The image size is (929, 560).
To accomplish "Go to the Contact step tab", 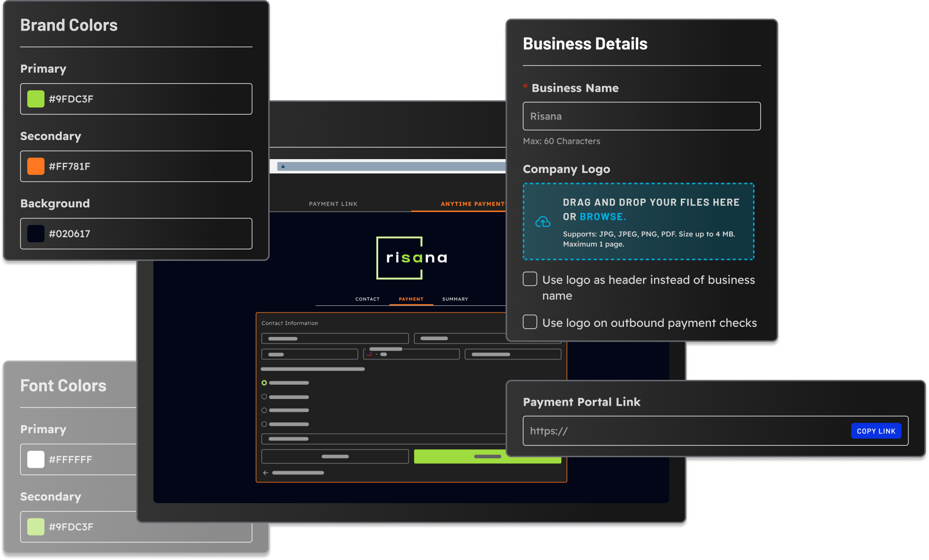I will coord(367,299).
